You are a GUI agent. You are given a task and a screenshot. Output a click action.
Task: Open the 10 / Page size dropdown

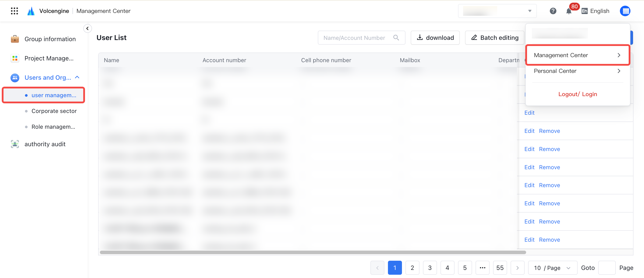[x=552, y=268]
